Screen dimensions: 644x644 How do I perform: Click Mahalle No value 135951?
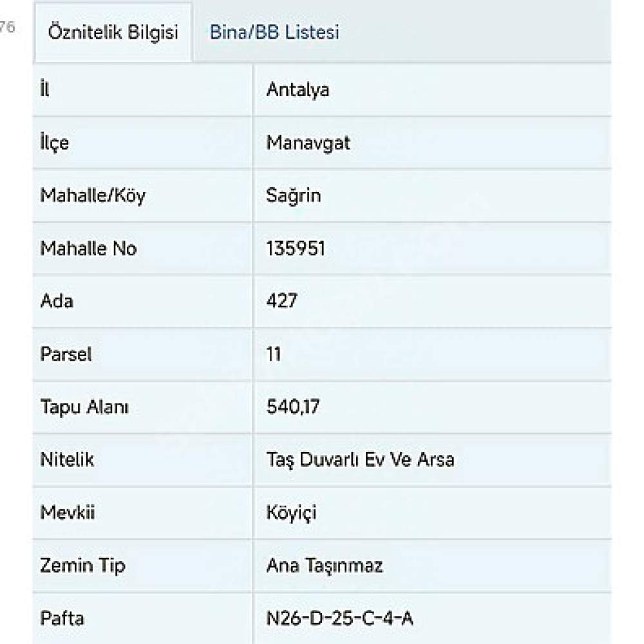(x=296, y=249)
